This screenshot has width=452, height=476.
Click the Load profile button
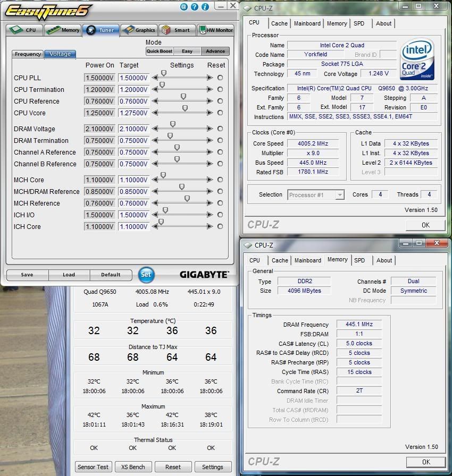click(x=69, y=275)
